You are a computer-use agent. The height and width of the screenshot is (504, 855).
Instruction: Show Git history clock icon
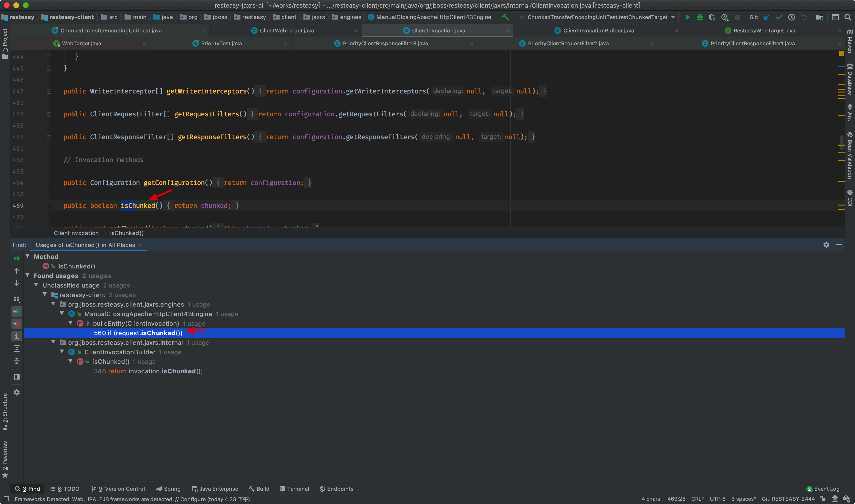pyautogui.click(x=792, y=17)
